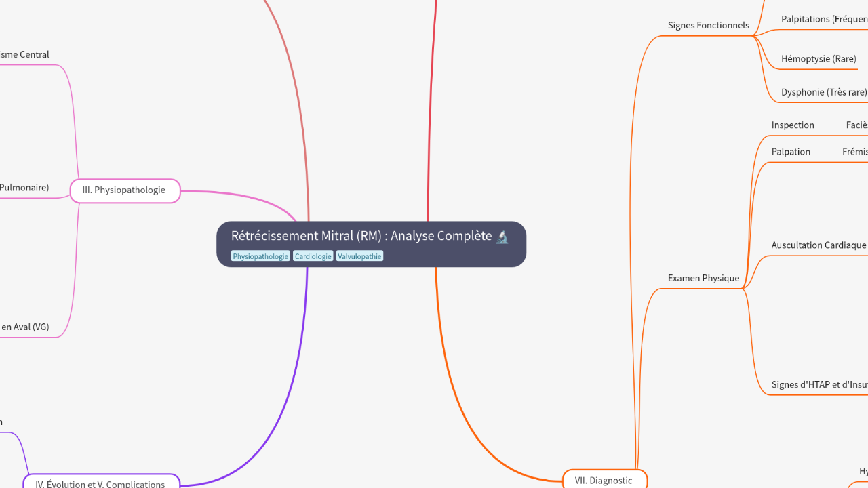
Task: Select the 'Physiopathologie' tag chip
Action: (x=260, y=256)
